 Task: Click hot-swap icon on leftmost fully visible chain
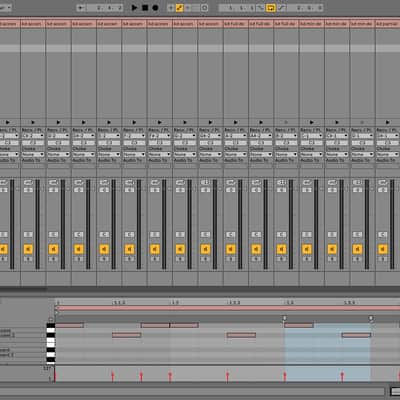(28, 182)
